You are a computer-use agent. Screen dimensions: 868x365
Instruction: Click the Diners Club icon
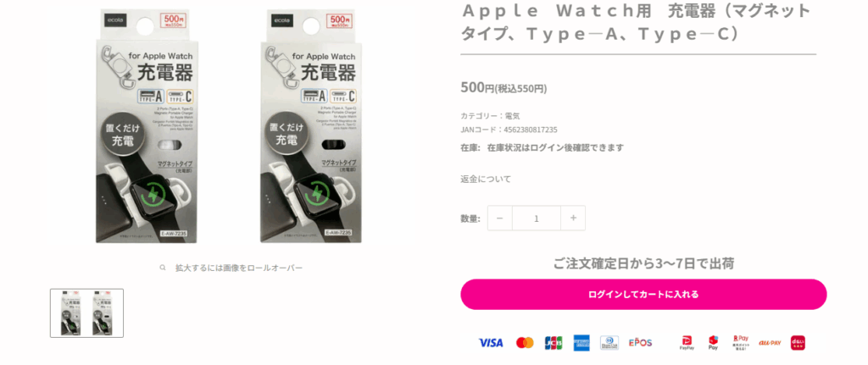(x=609, y=343)
